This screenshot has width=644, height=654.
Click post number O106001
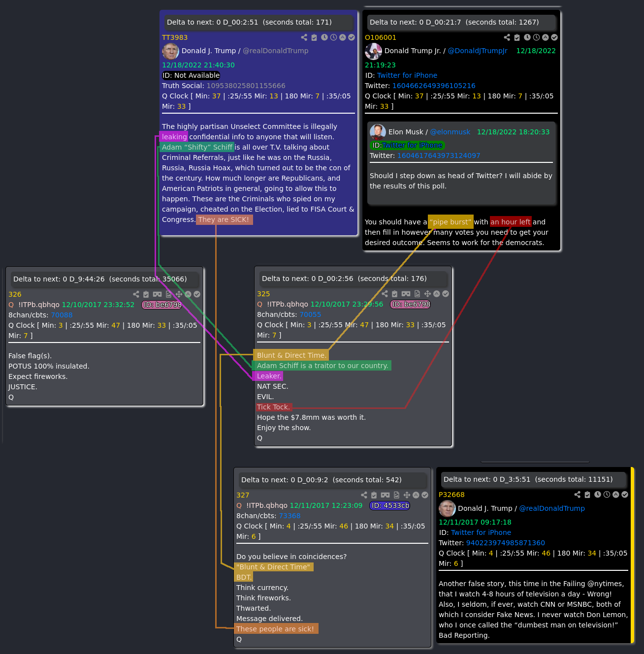381,37
